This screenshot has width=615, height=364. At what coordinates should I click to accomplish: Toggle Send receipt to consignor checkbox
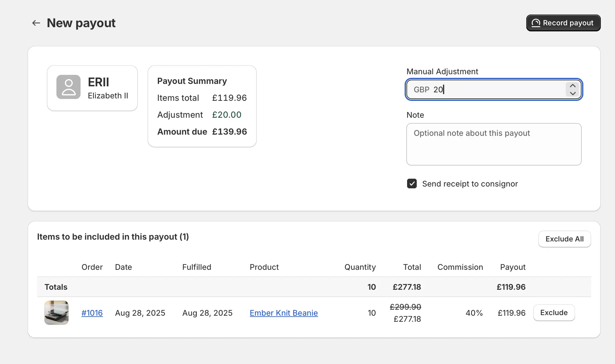412,184
